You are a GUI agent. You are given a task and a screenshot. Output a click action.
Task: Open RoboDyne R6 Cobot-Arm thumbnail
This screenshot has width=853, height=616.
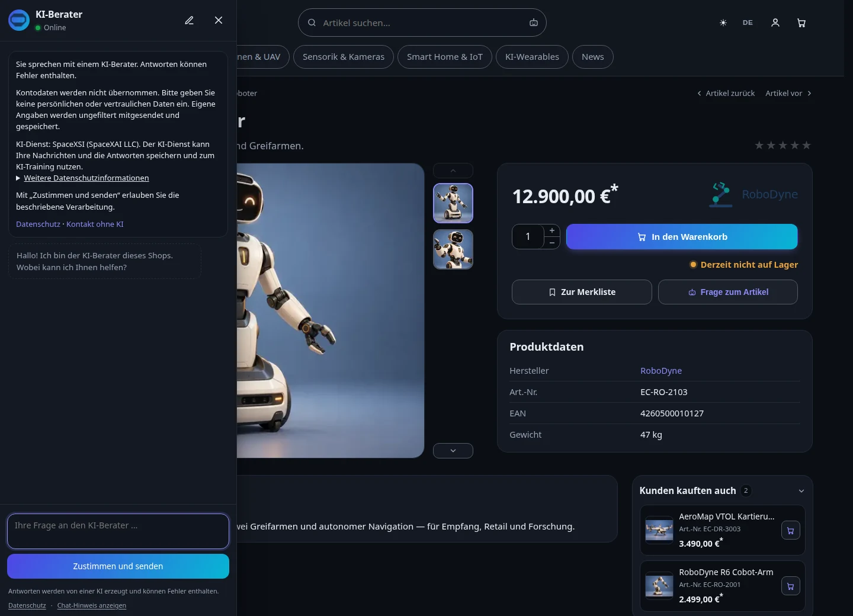pos(659,586)
